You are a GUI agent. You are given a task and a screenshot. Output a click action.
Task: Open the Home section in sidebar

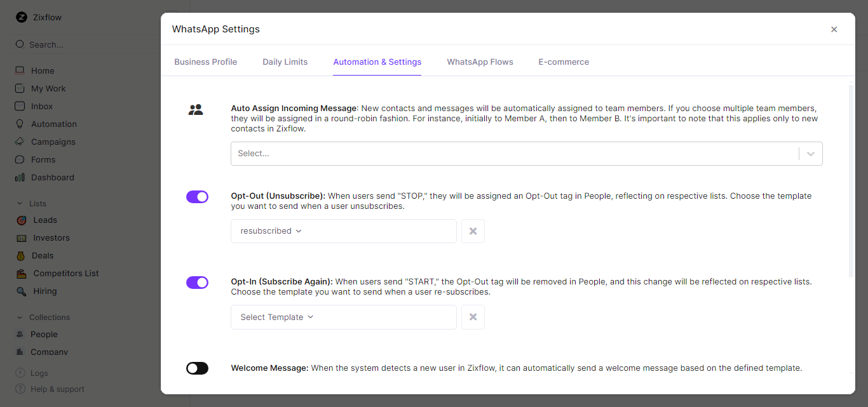42,70
